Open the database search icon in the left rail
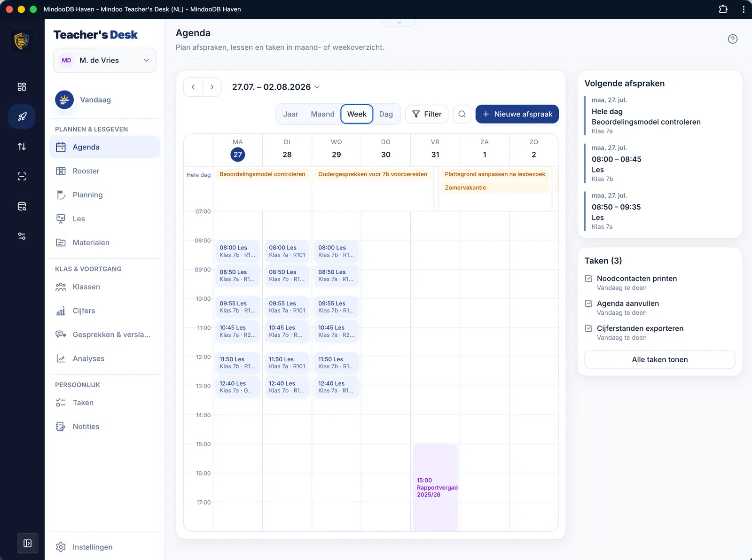 pyautogui.click(x=22, y=206)
